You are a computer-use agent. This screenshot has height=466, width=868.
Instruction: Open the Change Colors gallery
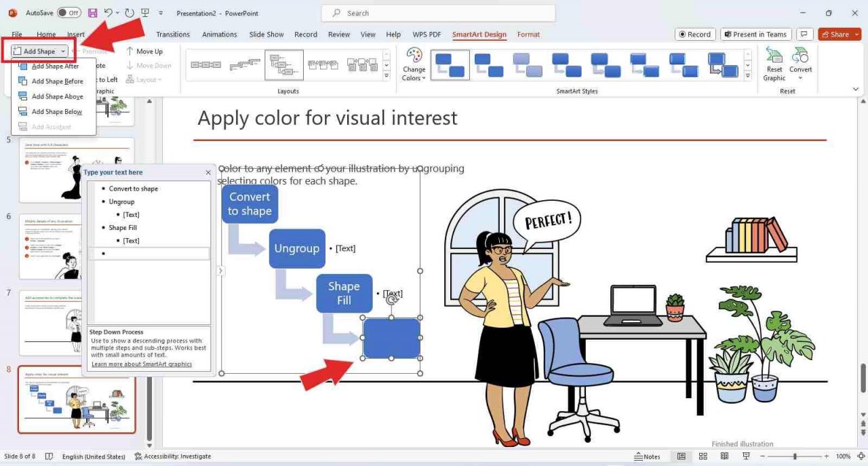414,64
